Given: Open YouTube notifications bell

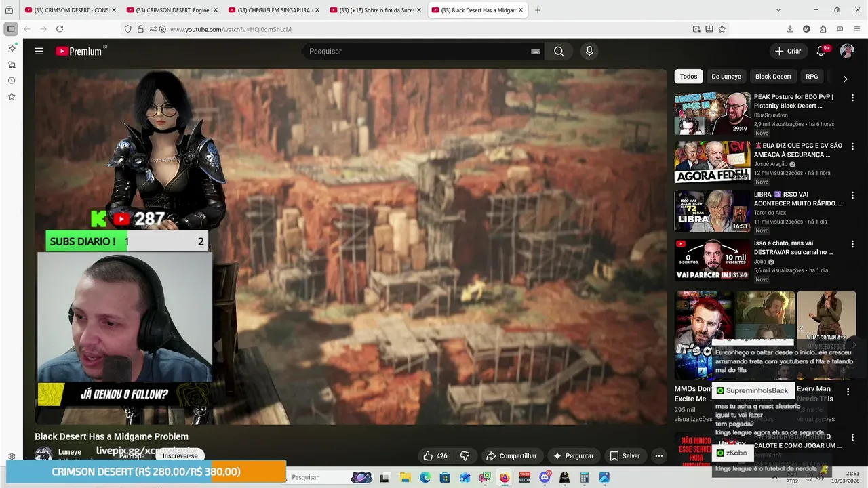Looking at the screenshot, I should pos(821,51).
